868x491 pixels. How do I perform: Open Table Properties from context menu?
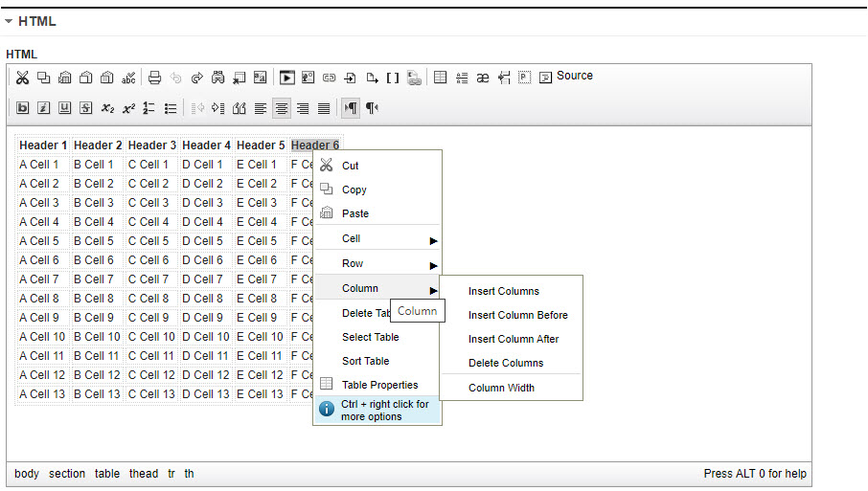coord(378,385)
